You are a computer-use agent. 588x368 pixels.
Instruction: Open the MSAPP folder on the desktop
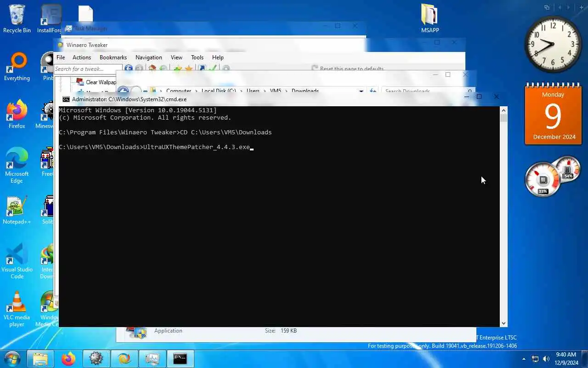point(430,19)
